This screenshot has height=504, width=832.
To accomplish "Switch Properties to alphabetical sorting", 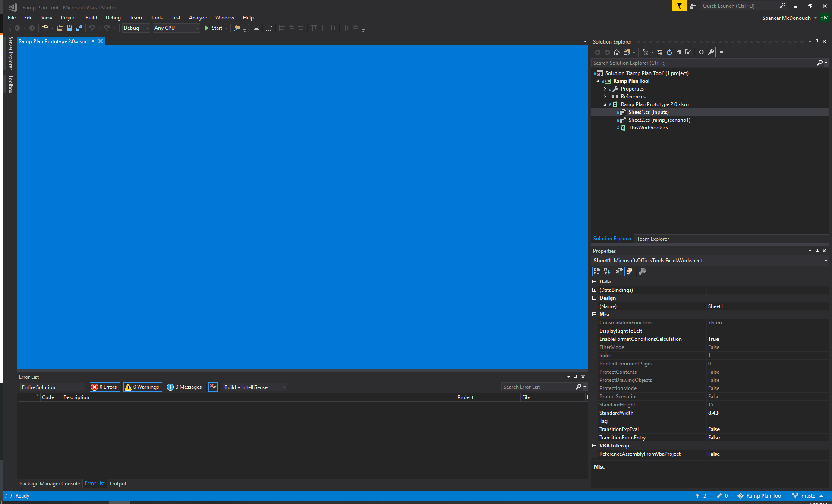I will [608, 271].
